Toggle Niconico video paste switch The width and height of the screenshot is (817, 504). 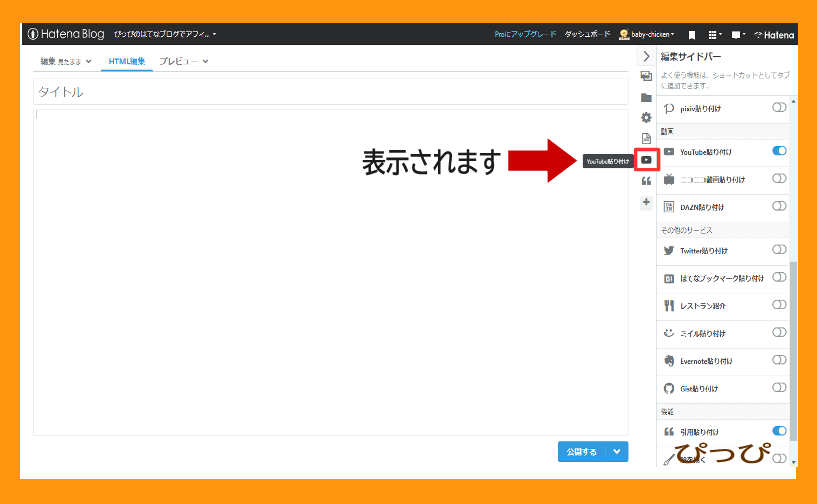click(779, 178)
